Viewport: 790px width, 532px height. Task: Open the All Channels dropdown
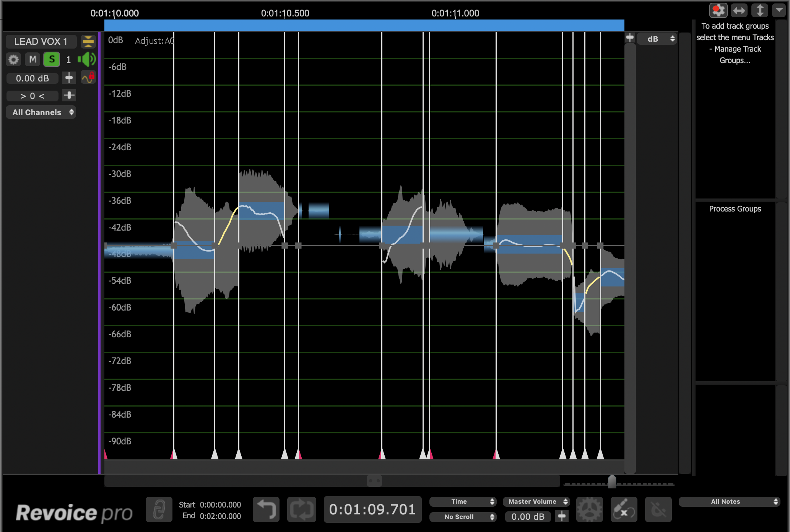41,112
